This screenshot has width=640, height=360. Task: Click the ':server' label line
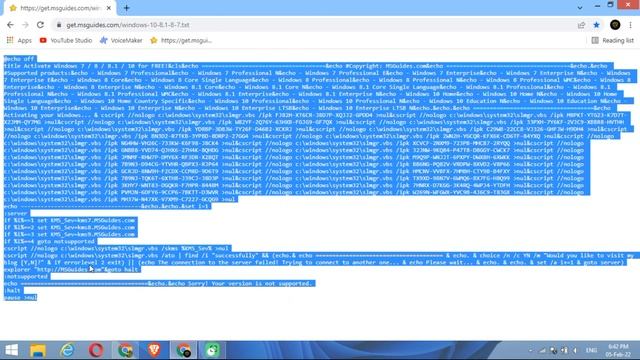pos(16,213)
